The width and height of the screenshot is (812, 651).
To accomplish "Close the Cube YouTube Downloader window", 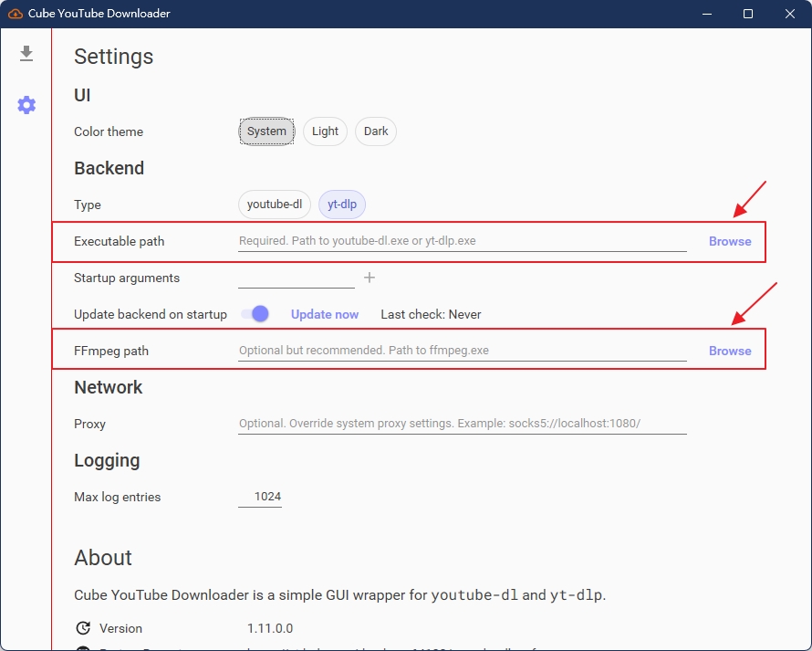I will [x=790, y=14].
